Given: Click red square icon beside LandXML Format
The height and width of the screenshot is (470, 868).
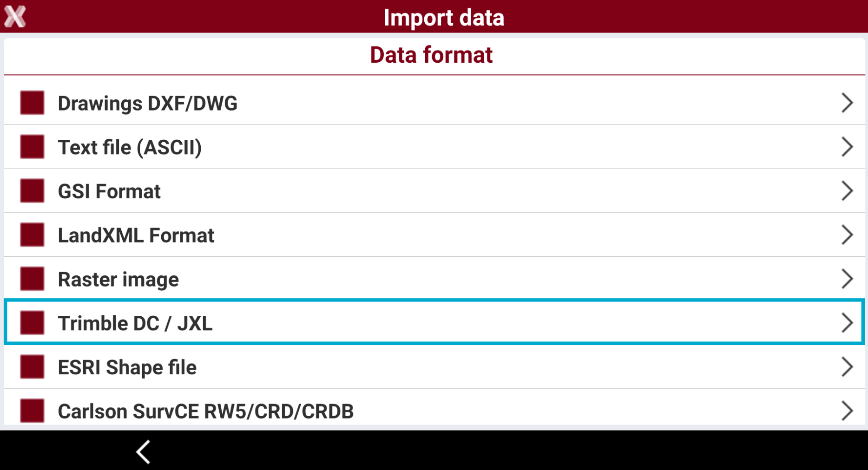Looking at the screenshot, I should tap(32, 235).
